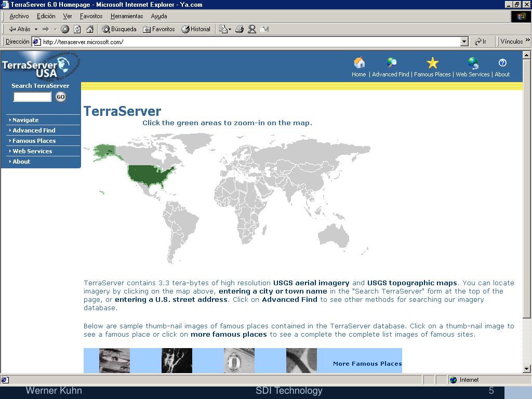The width and height of the screenshot is (532, 399).
Task: Click the Mail toolbar icon
Action: point(224,29)
